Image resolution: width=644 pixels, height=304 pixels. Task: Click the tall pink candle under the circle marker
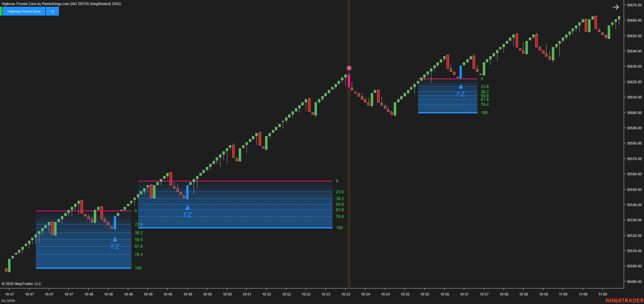pyautogui.click(x=349, y=81)
